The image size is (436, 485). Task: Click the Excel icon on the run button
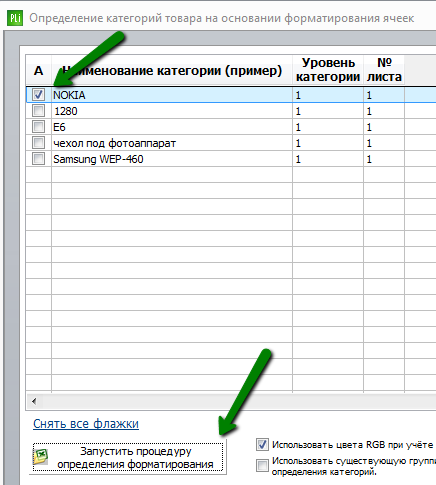coord(41,457)
